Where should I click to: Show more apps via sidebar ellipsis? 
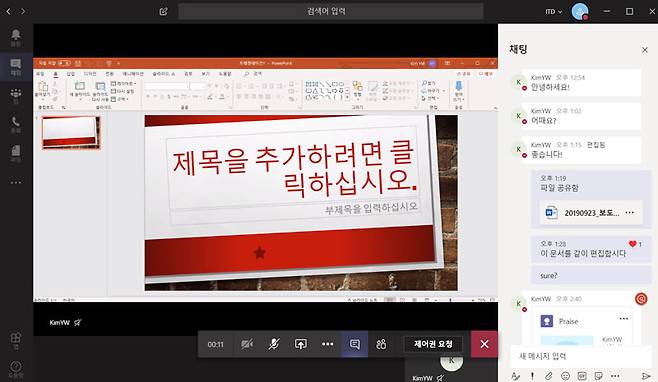click(x=16, y=183)
